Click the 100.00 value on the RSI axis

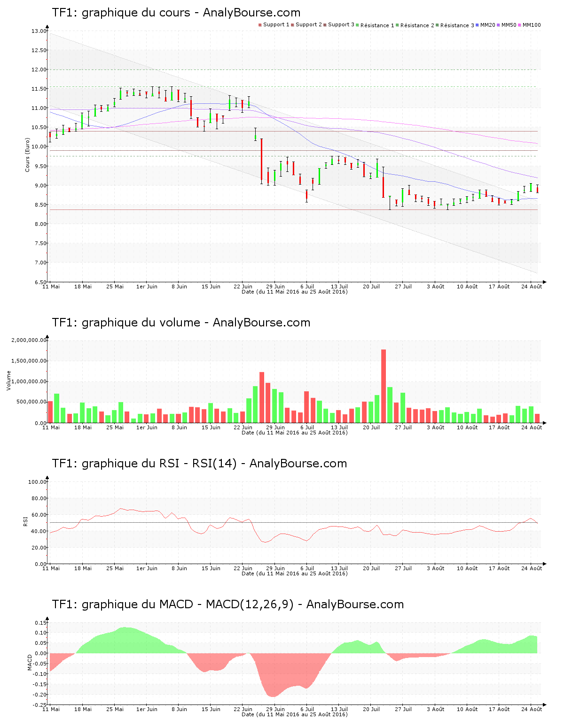38,482
